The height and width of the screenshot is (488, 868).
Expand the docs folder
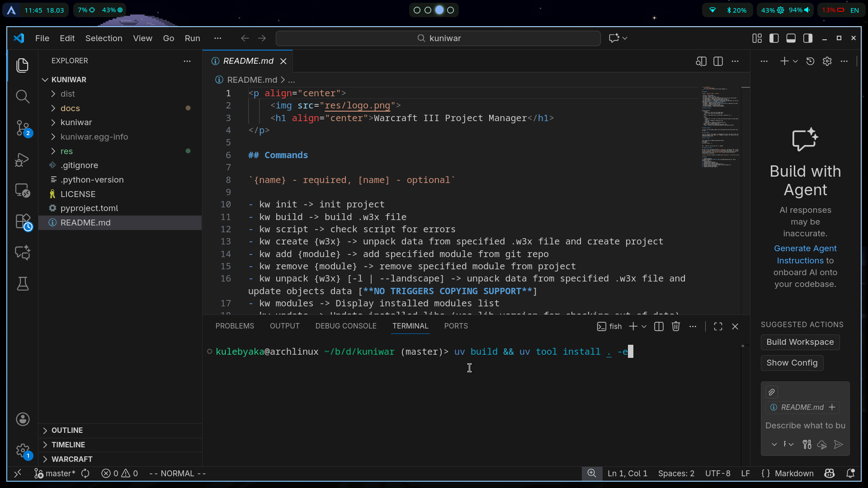[70, 108]
